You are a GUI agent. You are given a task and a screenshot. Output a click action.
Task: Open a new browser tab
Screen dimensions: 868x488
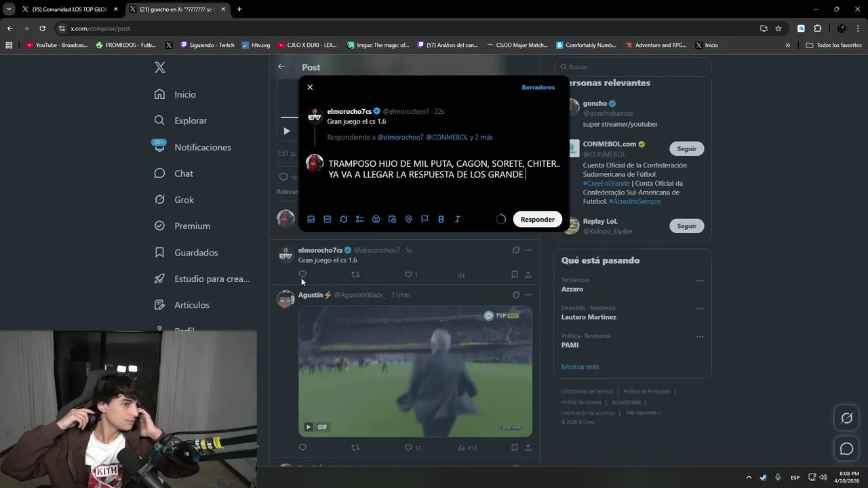tap(239, 9)
